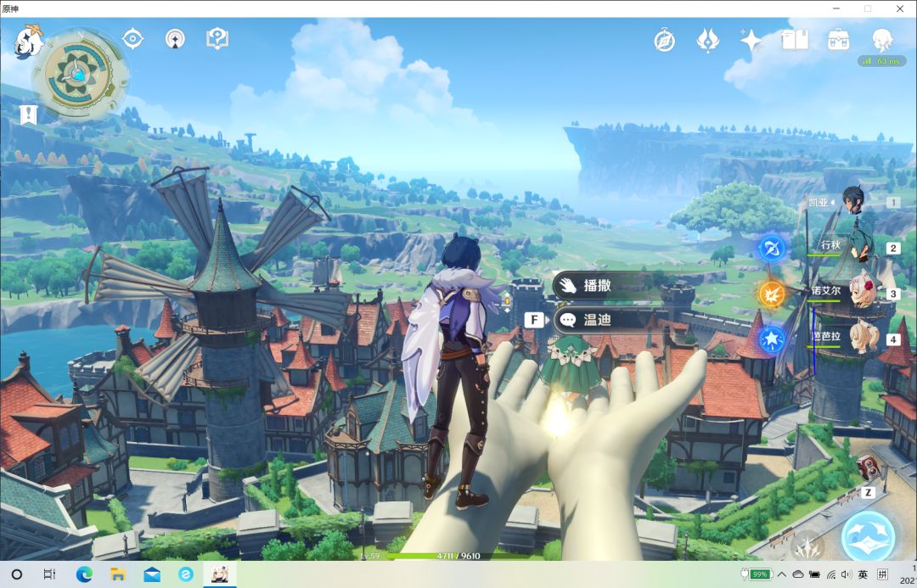Open the circular minimap
Screen dimensions: 917x588
coord(80,75)
